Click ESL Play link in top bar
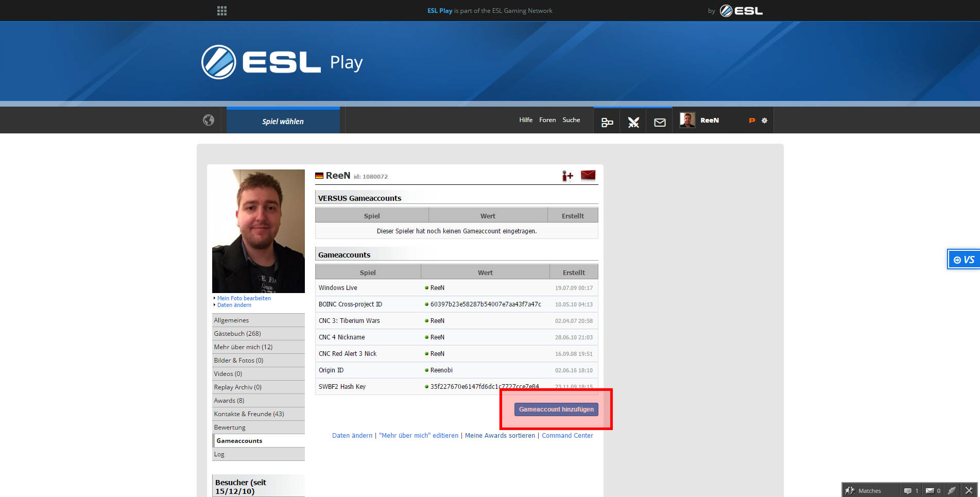The width and height of the screenshot is (980, 497). (x=440, y=11)
